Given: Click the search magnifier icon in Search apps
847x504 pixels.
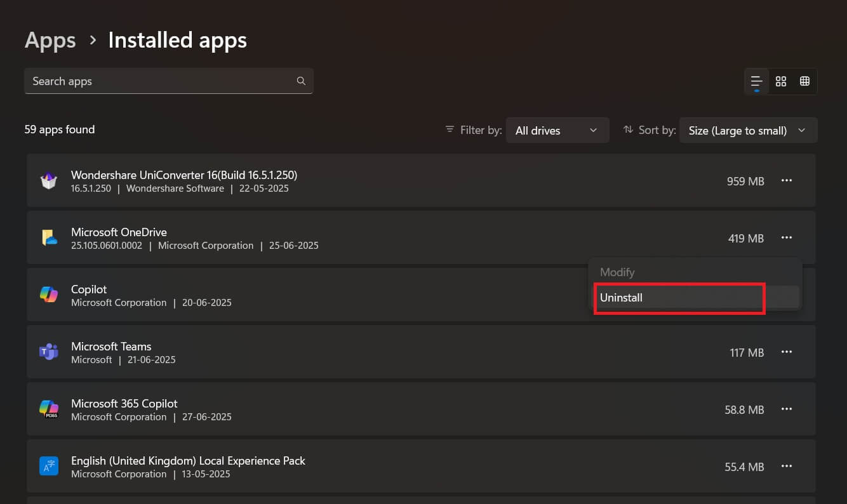Looking at the screenshot, I should tap(301, 81).
